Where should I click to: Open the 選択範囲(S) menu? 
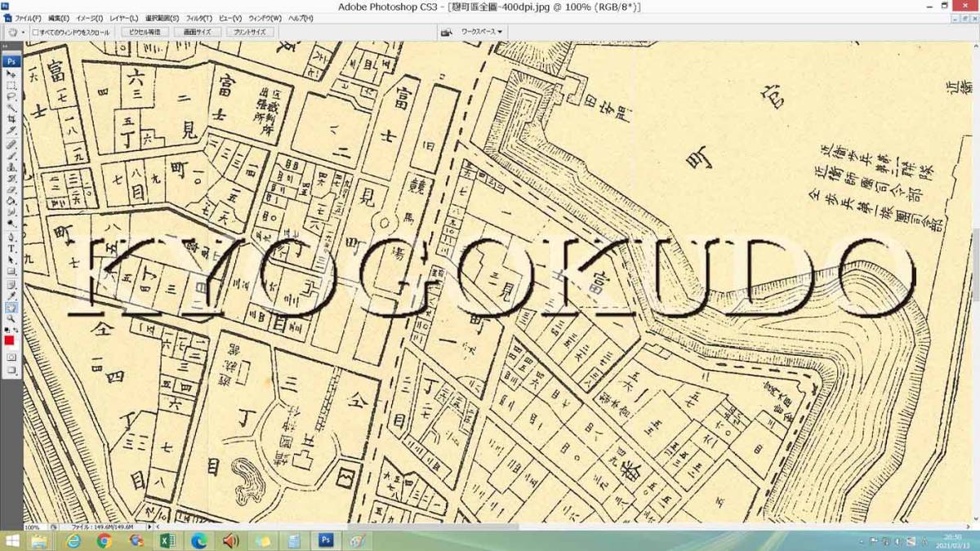[x=163, y=18]
